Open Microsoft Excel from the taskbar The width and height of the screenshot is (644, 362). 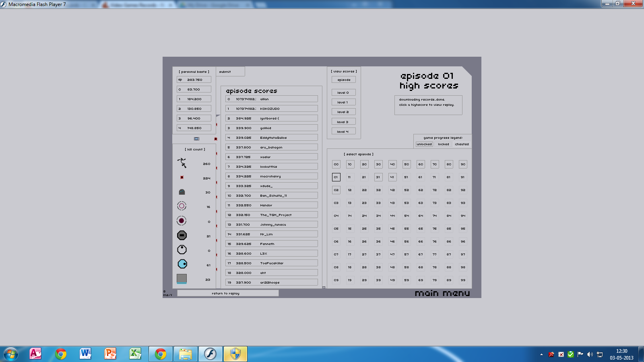pos(135,354)
